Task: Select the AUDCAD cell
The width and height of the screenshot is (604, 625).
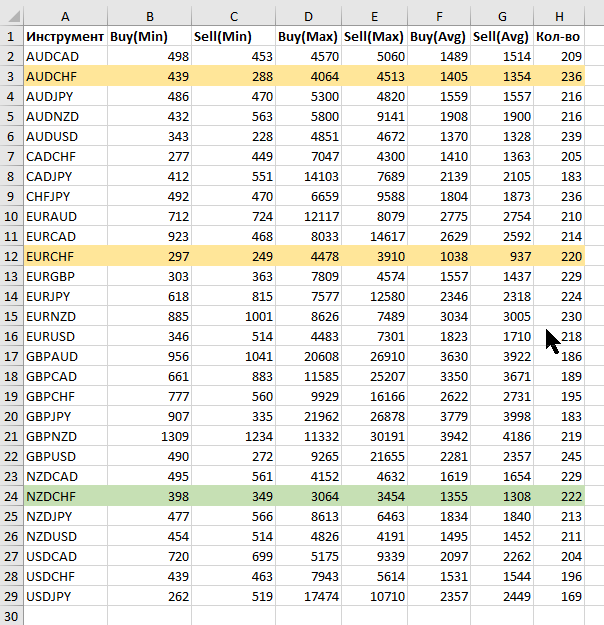Action: click(65, 56)
